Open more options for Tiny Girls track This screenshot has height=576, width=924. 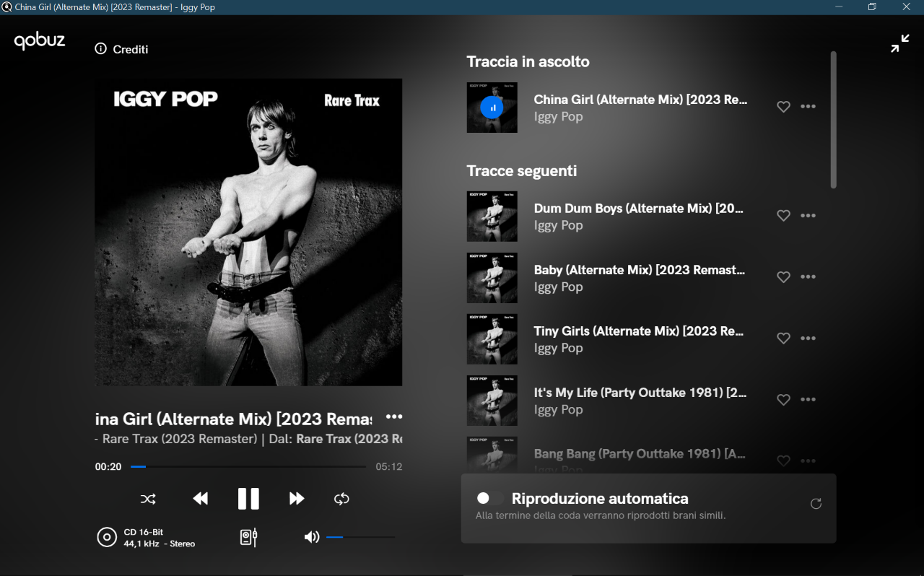(x=808, y=339)
